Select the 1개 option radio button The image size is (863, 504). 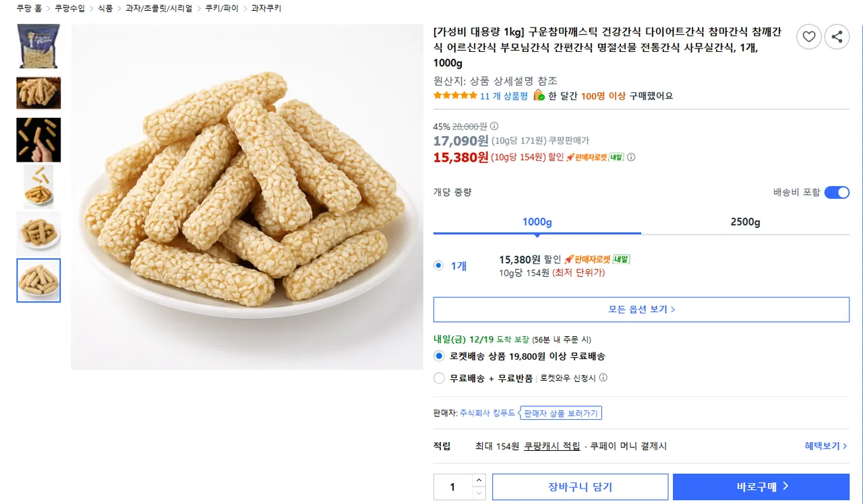[x=439, y=265]
